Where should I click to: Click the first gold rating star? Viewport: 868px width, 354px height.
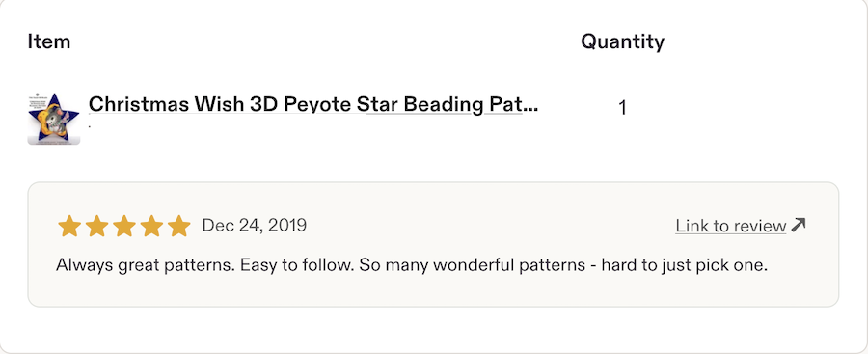[69, 226]
